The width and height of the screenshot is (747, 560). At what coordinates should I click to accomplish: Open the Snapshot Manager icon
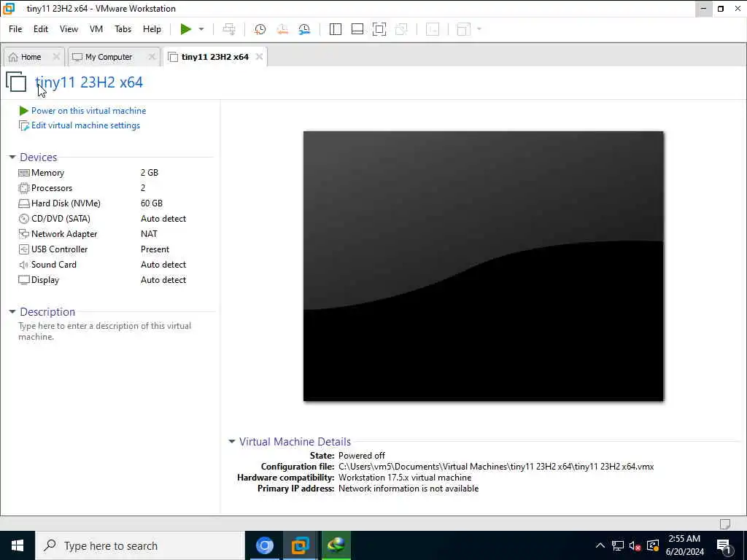[x=304, y=29]
